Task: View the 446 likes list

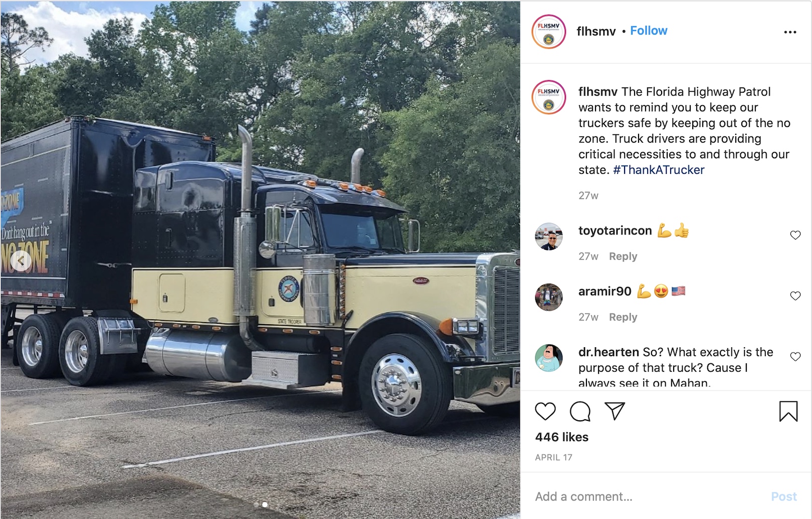Action: (561, 437)
